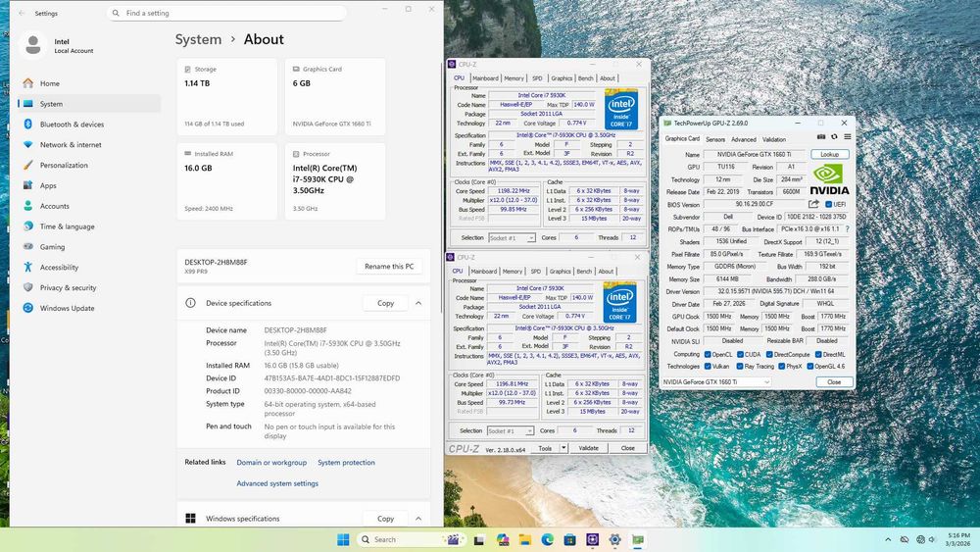Open the Windows Start menu
This screenshot has width=980, height=552.
pyautogui.click(x=343, y=539)
